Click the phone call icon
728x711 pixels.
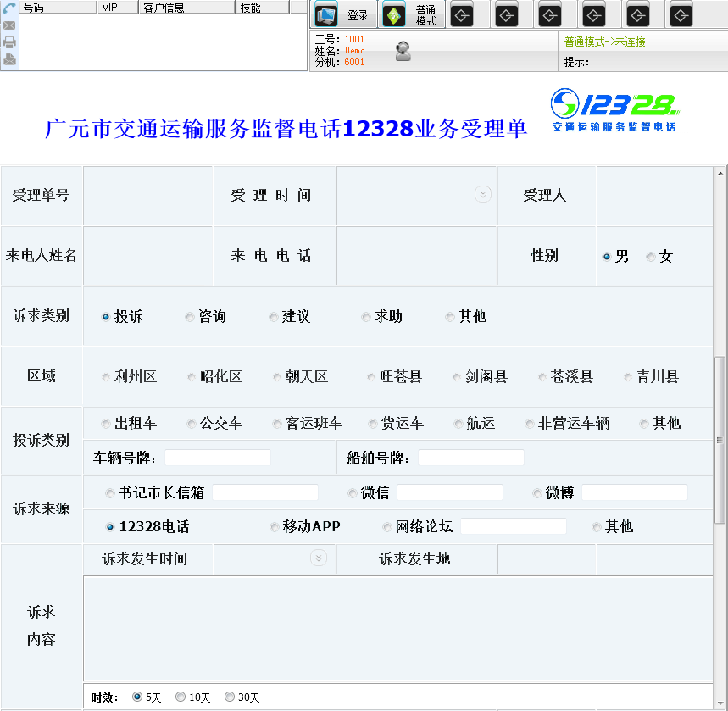pos(9,8)
